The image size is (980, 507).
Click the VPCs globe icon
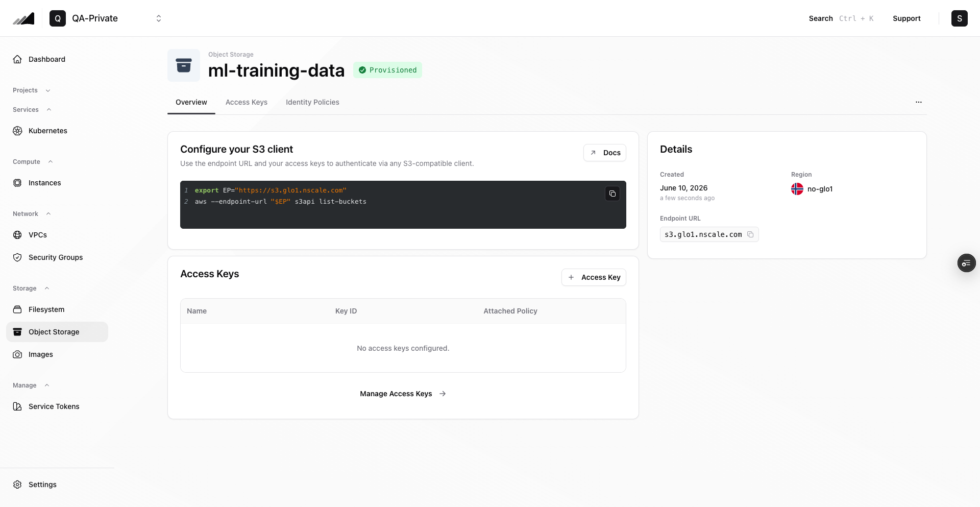point(17,235)
